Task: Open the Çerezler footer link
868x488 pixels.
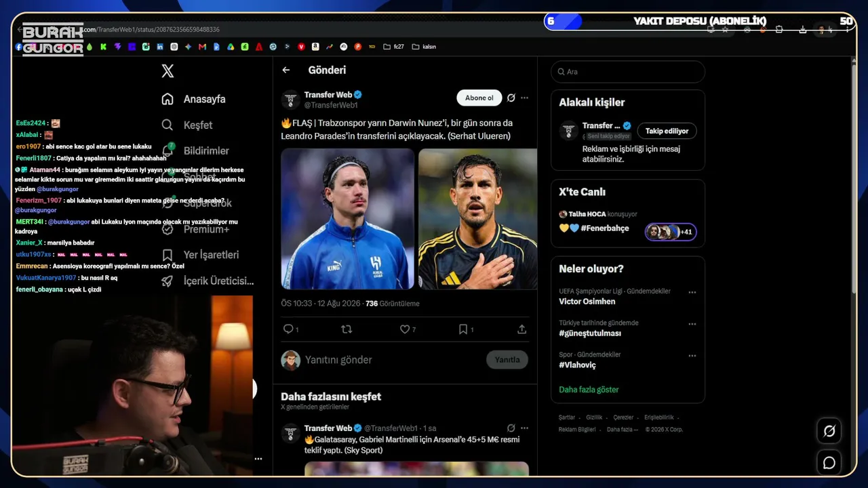Action: pos(623,418)
